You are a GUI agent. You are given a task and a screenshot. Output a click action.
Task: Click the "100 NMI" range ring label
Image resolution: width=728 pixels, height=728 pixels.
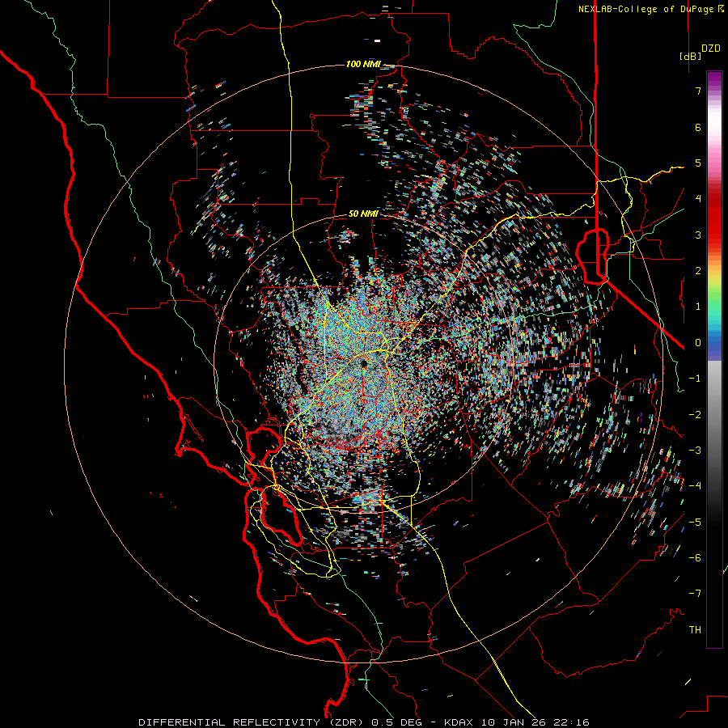tap(362, 64)
